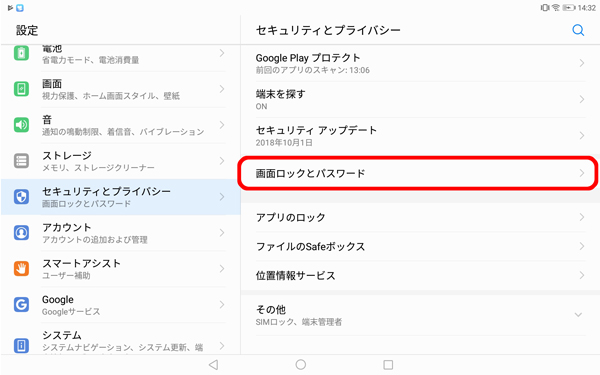Screen dimensions: 600x375
Task: Open 位置情報サービス setting
Action: point(420,276)
